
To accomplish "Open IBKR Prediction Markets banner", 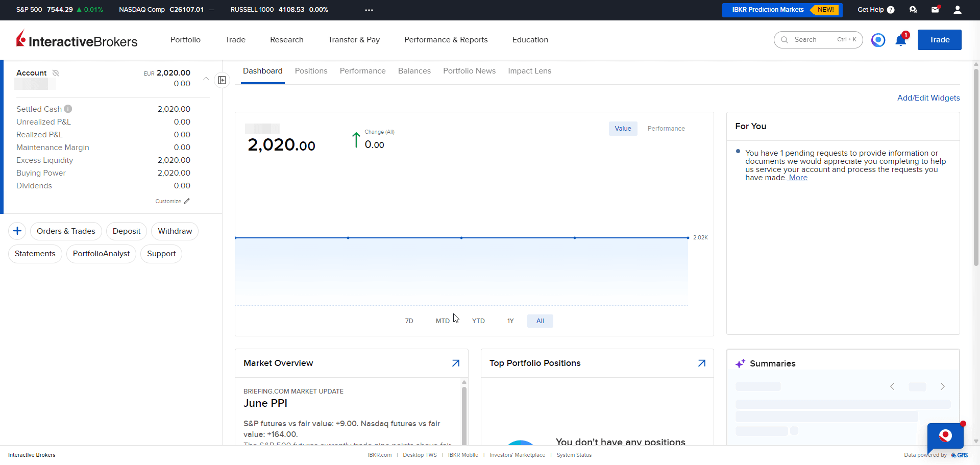I will pyautogui.click(x=782, y=10).
